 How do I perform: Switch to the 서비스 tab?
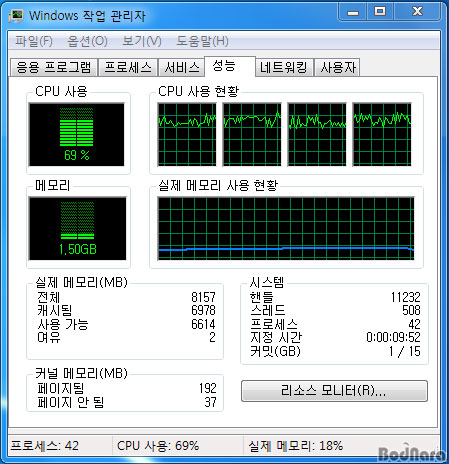pyautogui.click(x=182, y=67)
